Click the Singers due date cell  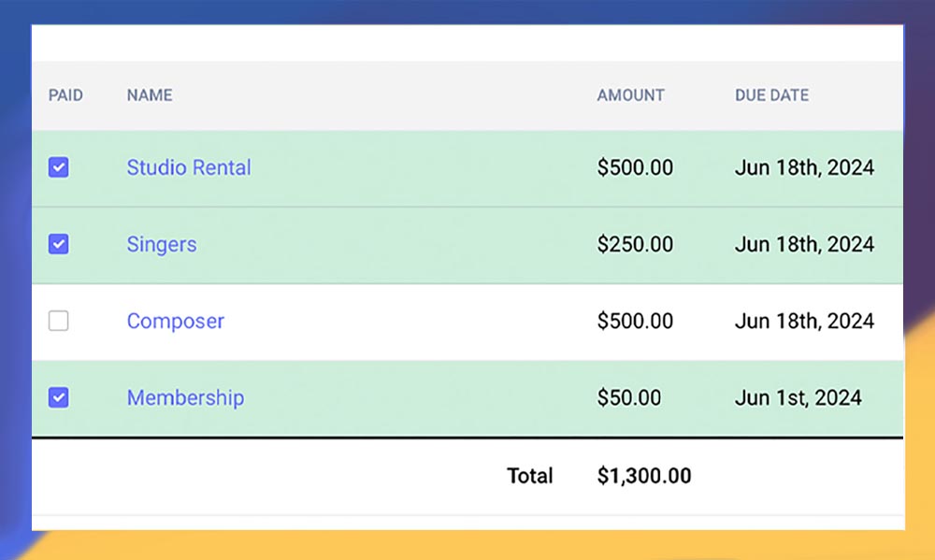(804, 244)
